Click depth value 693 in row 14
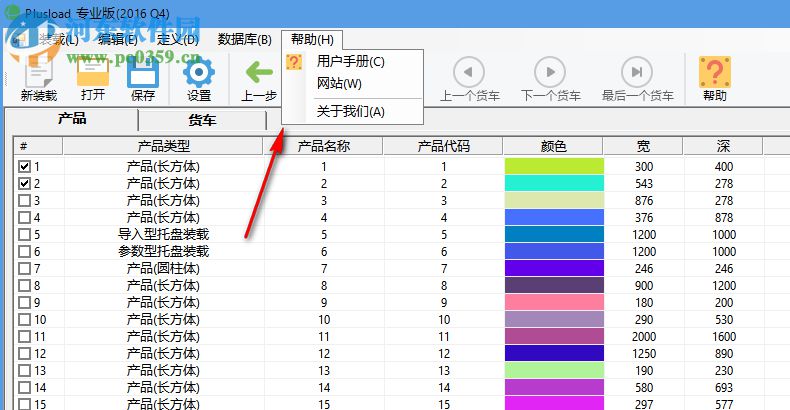This screenshot has height=410, width=790. (x=724, y=388)
